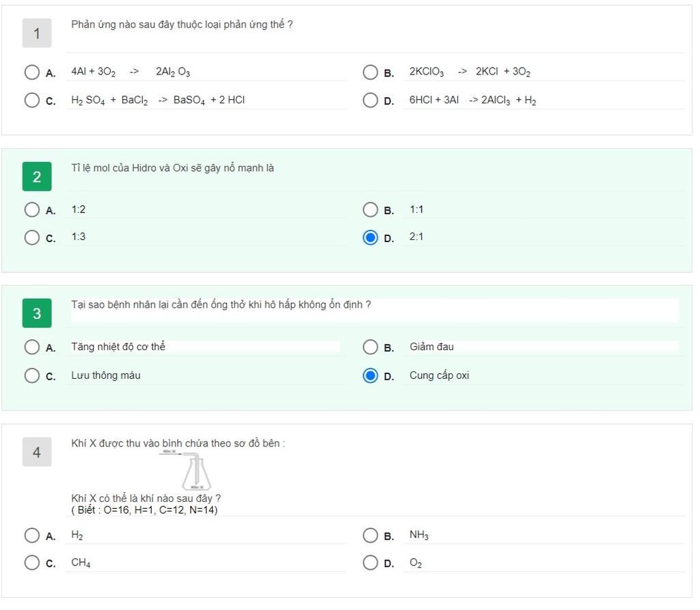Choose NH3 option B in question 4

[x=370, y=535]
